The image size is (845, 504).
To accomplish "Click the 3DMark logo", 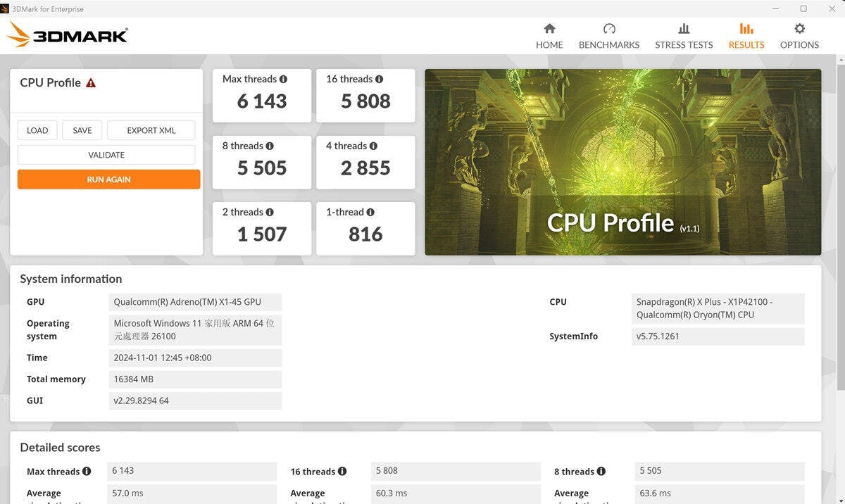I will (x=68, y=34).
